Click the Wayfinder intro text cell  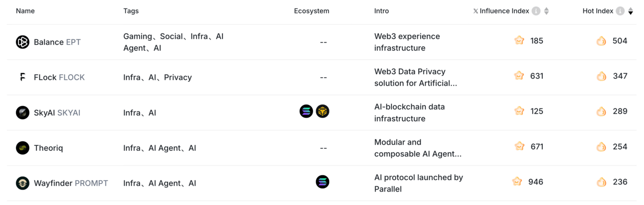pos(419,183)
